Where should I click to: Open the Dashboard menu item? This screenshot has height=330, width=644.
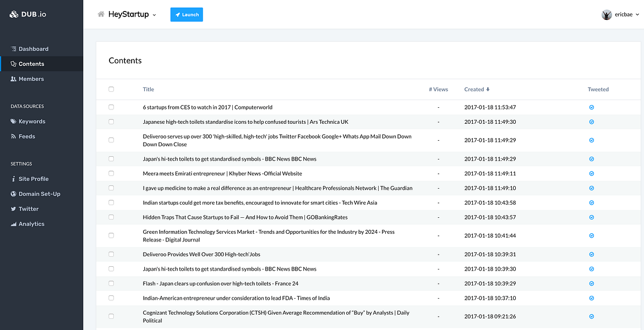[41, 49]
